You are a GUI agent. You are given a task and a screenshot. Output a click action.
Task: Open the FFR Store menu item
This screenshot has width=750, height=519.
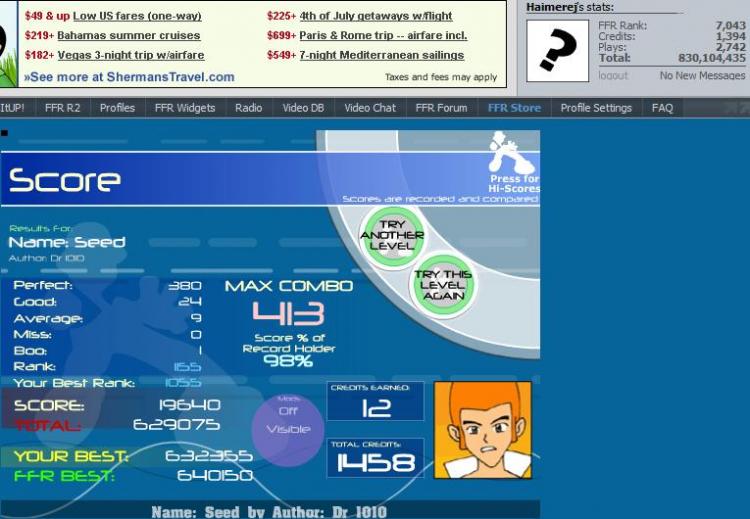coord(514,108)
